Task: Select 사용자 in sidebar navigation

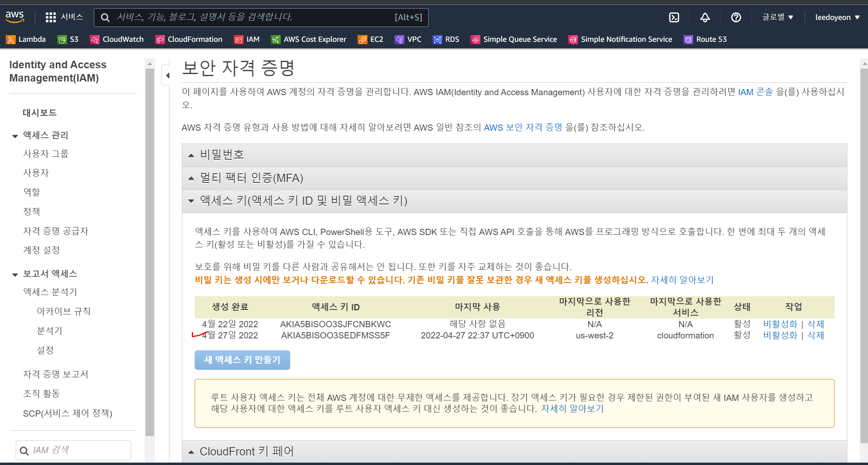Action: click(36, 173)
